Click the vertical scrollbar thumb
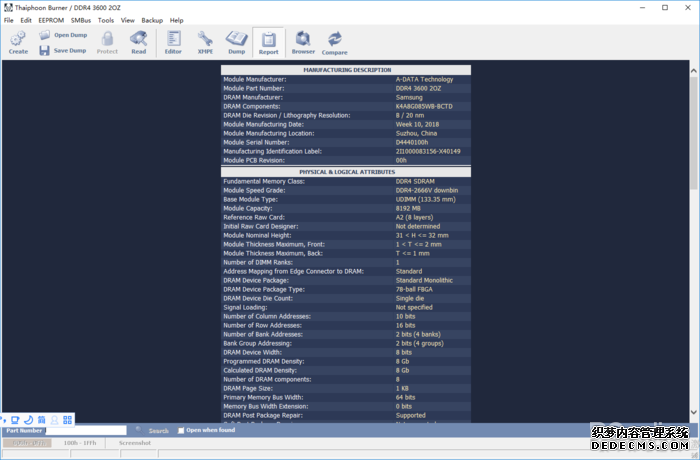This screenshot has height=460, width=700. pos(693,133)
